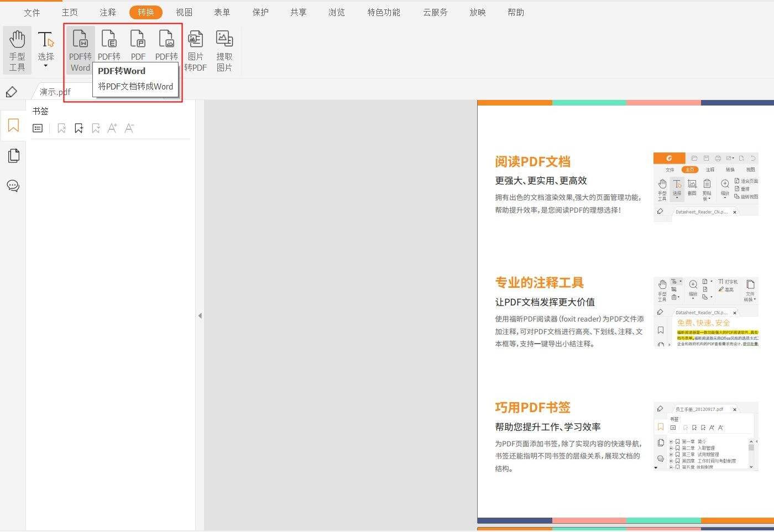Select the 手型工具 (hand tool)
The width and height of the screenshot is (774, 532).
coord(17,50)
